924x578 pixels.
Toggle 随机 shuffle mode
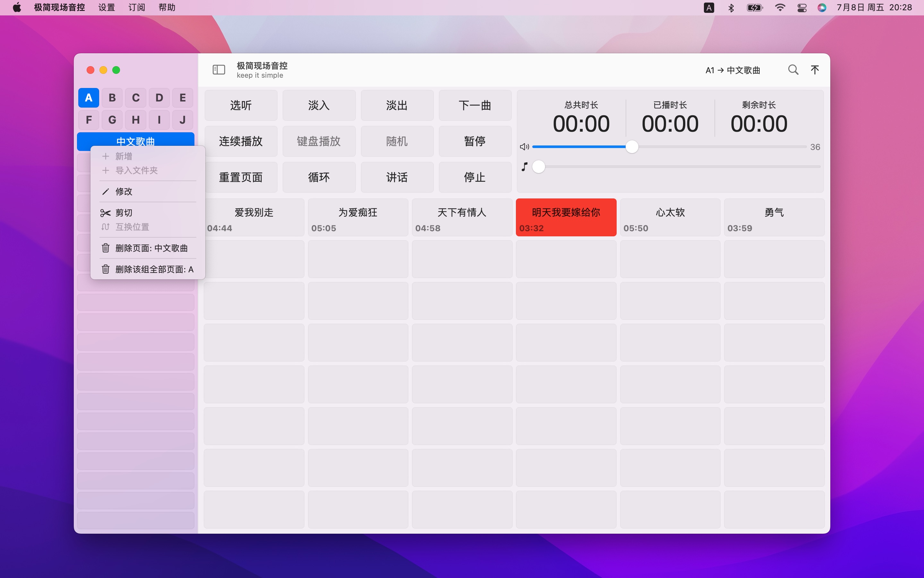click(397, 141)
